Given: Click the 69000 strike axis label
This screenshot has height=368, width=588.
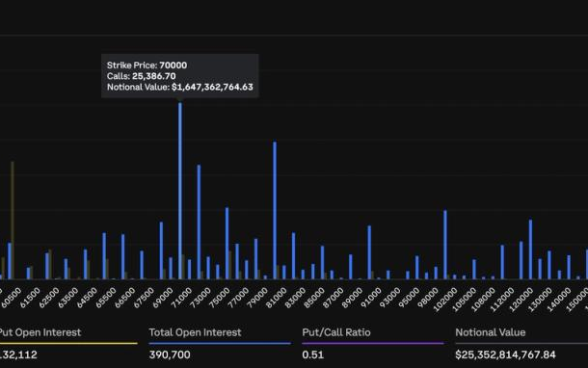Looking at the screenshot, I should (162, 298).
